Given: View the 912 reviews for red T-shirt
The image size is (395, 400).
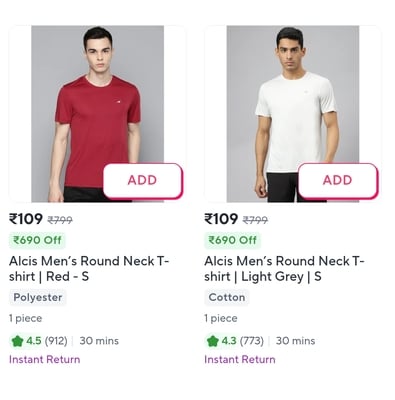Looking at the screenshot, I should 56,341.
